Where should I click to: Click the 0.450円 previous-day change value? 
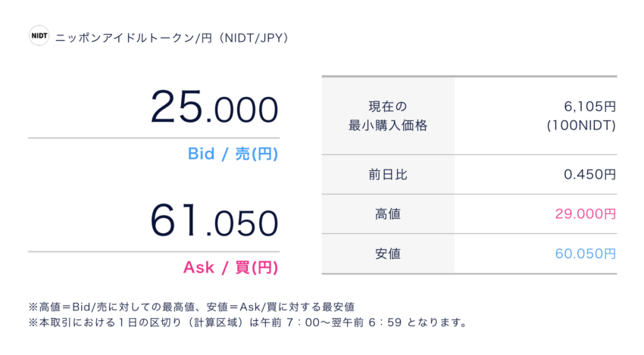[589, 174]
